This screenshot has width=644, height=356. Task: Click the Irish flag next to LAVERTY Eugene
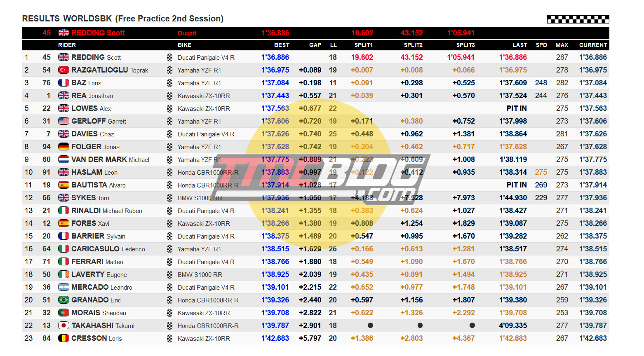pos(63,274)
